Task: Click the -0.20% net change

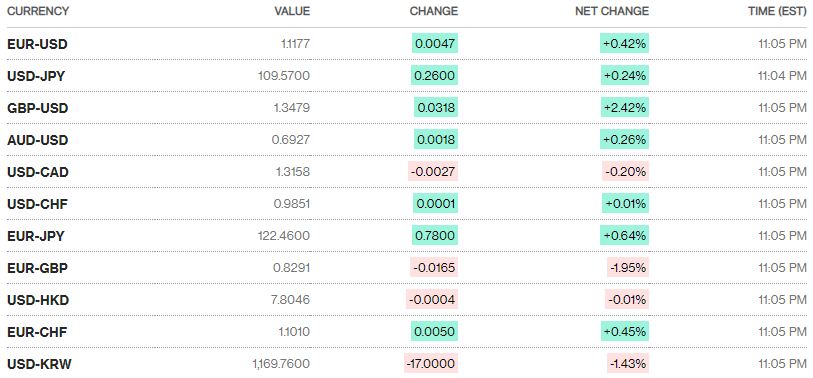Action: tap(625, 172)
